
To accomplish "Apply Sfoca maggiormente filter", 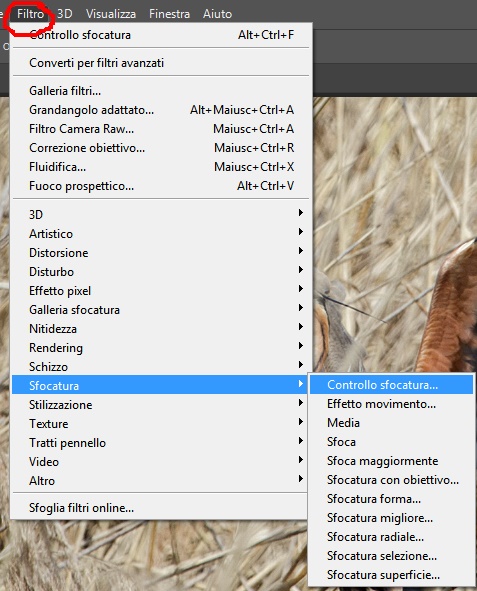I will point(391,461).
